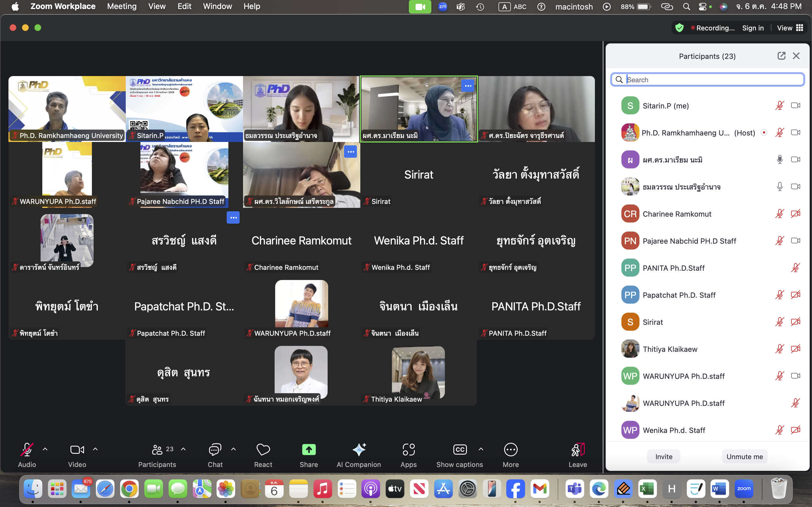Click the Invite button
Image resolution: width=812 pixels, height=507 pixels.
pos(663,457)
